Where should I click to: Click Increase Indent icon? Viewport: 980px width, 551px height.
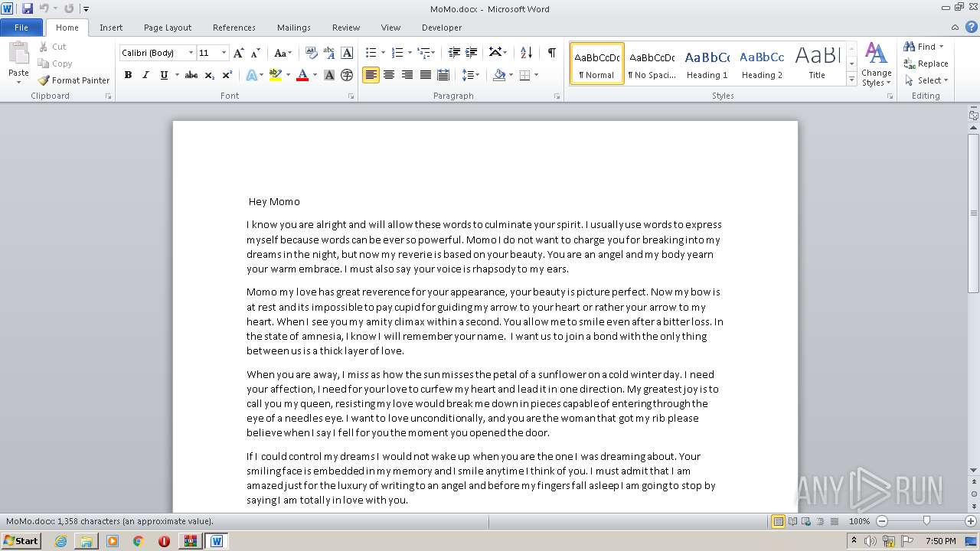(x=472, y=53)
